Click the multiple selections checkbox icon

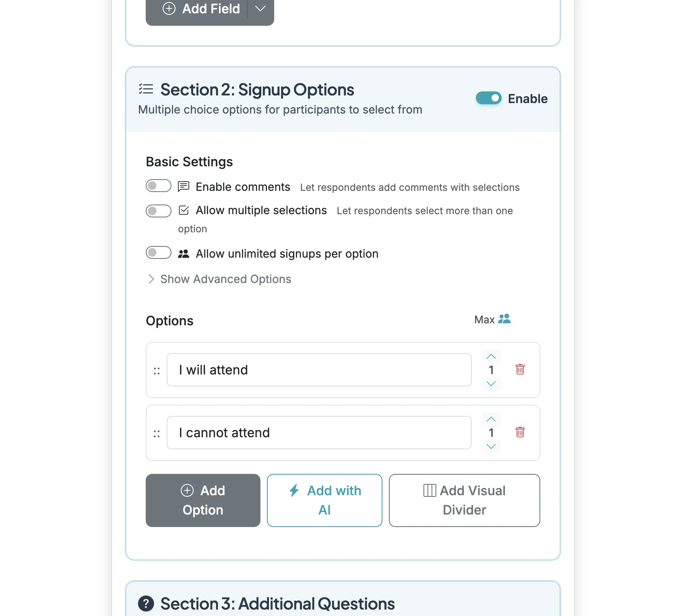click(x=184, y=210)
